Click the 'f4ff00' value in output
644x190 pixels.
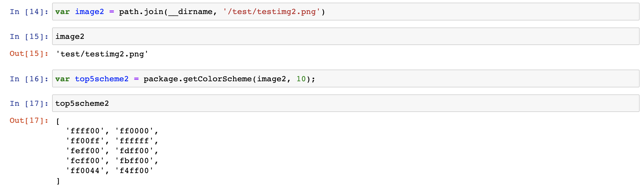point(134,171)
